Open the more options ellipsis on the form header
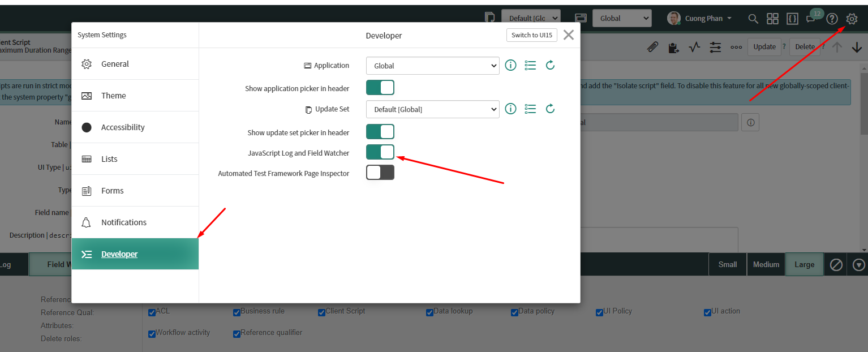Image resolution: width=868 pixels, height=352 pixels. tap(736, 47)
